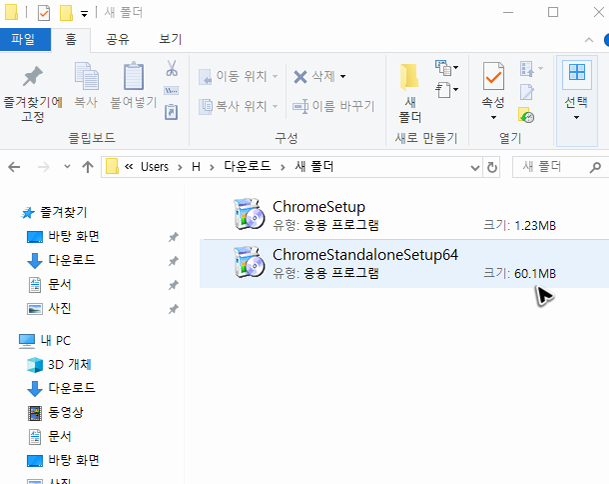Open the 선택 selection menu

pos(576,102)
